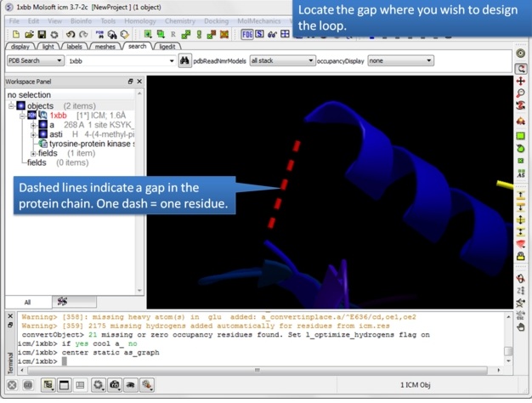Click the open folder icon

coord(28,35)
